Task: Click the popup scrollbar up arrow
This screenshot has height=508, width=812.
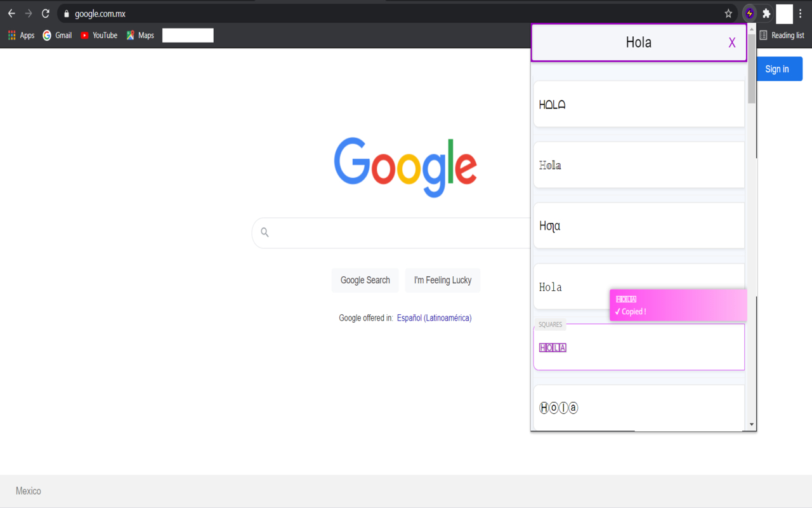Action: pyautogui.click(x=752, y=29)
